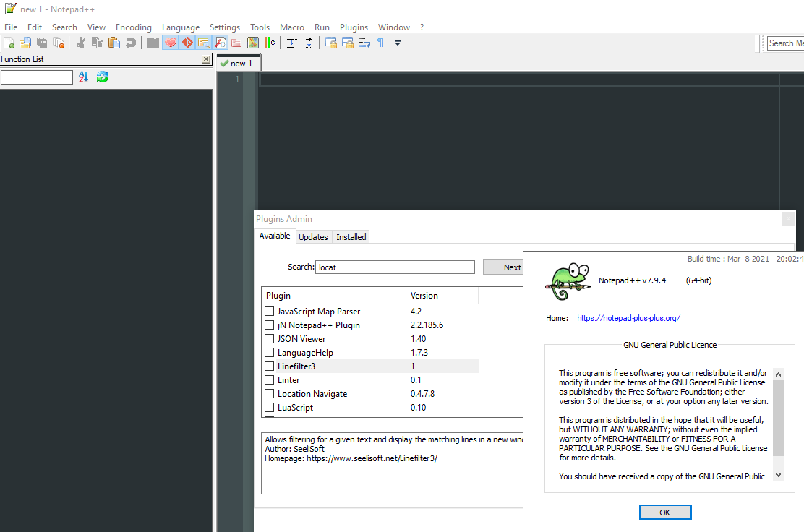This screenshot has height=532, width=804.
Task: Open the Plugins menu
Action: pos(354,27)
